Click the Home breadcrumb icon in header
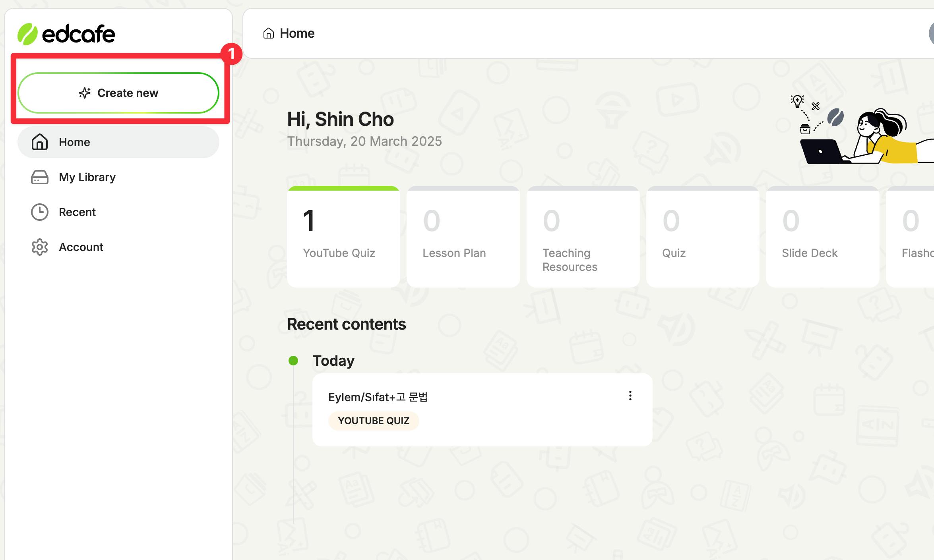Viewport: 934px width, 560px height. (269, 33)
